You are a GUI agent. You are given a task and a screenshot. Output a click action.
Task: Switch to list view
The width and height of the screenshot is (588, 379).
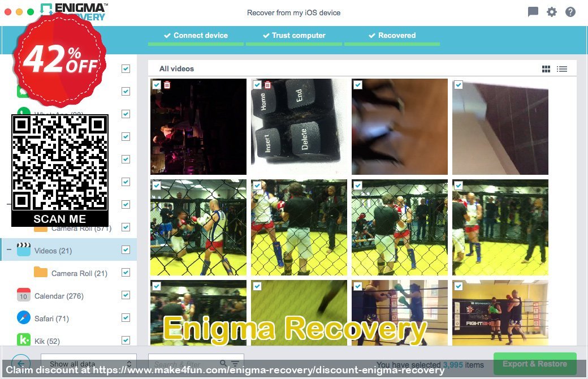(x=562, y=68)
